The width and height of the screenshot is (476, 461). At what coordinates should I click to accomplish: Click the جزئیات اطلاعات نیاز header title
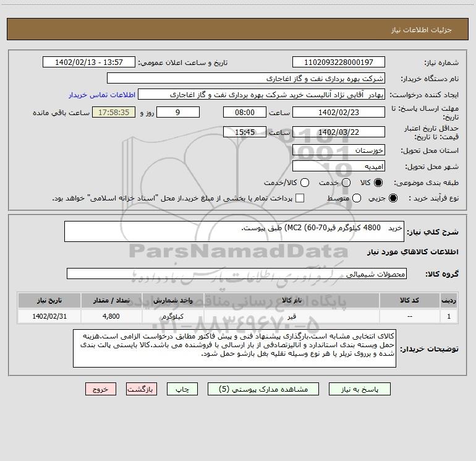click(x=422, y=30)
